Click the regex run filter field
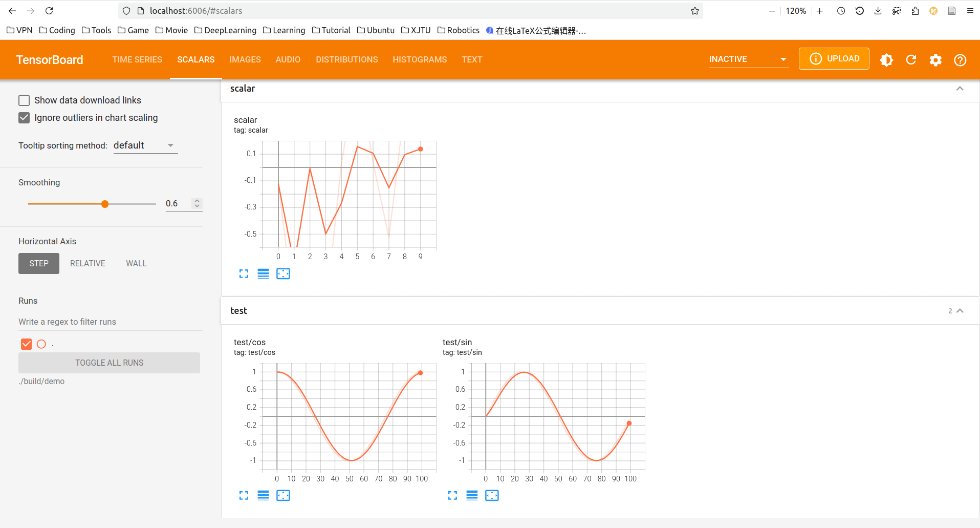 click(x=111, y=322)
